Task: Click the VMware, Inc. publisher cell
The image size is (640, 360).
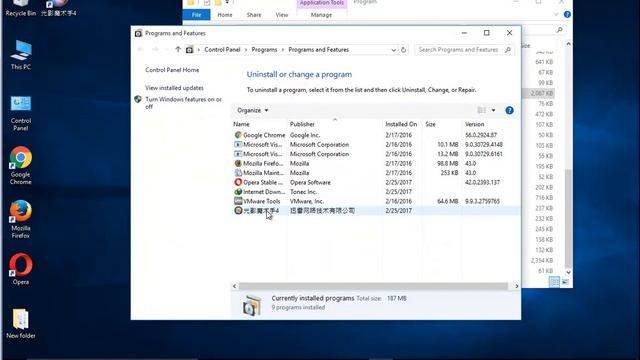Action: tap(307, 201)
